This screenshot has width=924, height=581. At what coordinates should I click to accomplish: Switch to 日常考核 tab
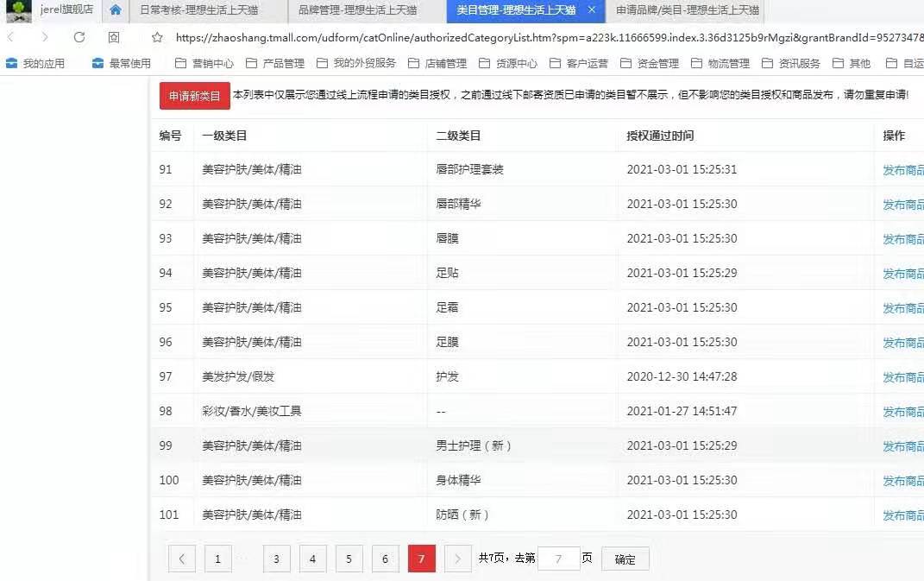(x=198, y=10)
